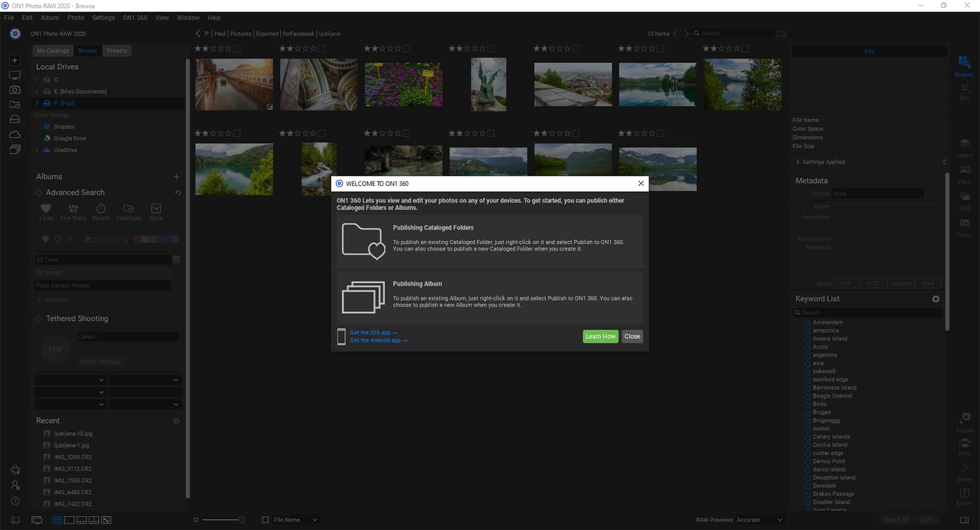Click the local drive icon in left sidebar
Viewport: 980px width, 530px height.
click(15, 119)
